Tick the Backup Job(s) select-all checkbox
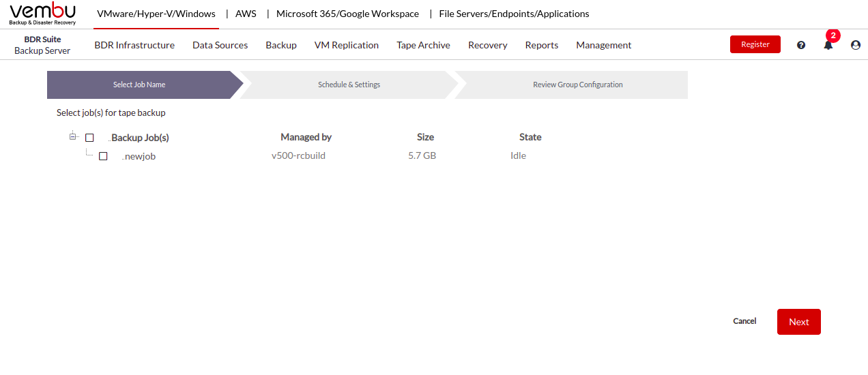This screenshot has height=375, width=868. tap(89, 138)
